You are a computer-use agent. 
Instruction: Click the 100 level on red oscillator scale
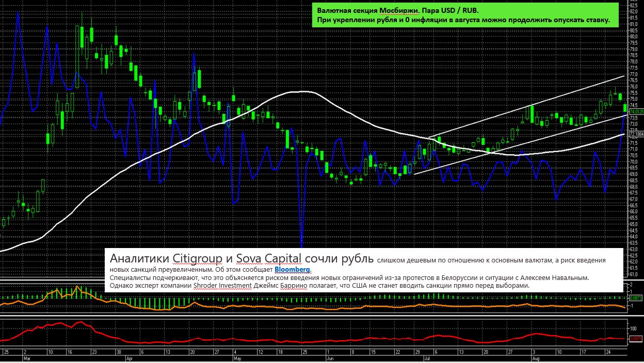pos(634,328)
